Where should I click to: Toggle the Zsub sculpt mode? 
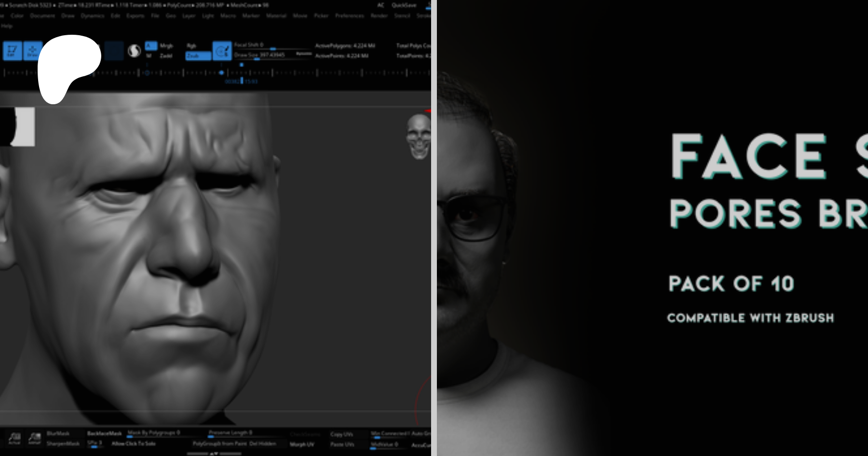pos(198,56)
